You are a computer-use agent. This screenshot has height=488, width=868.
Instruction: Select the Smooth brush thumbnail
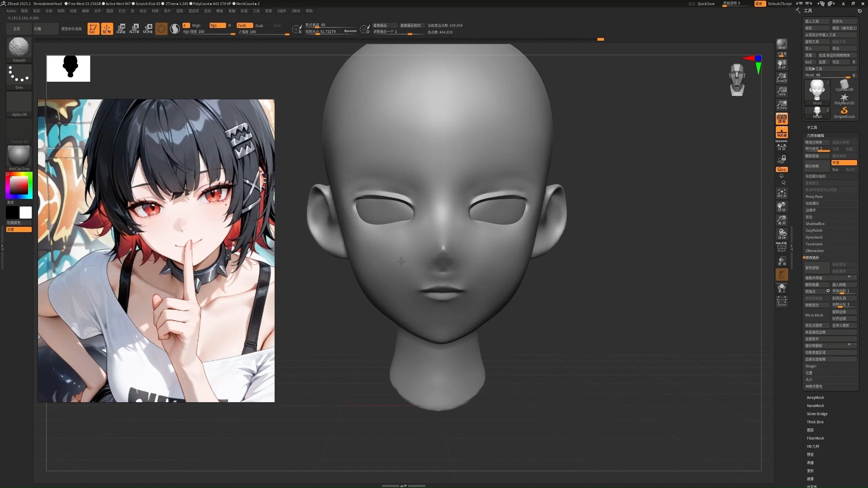pos(19,49)
